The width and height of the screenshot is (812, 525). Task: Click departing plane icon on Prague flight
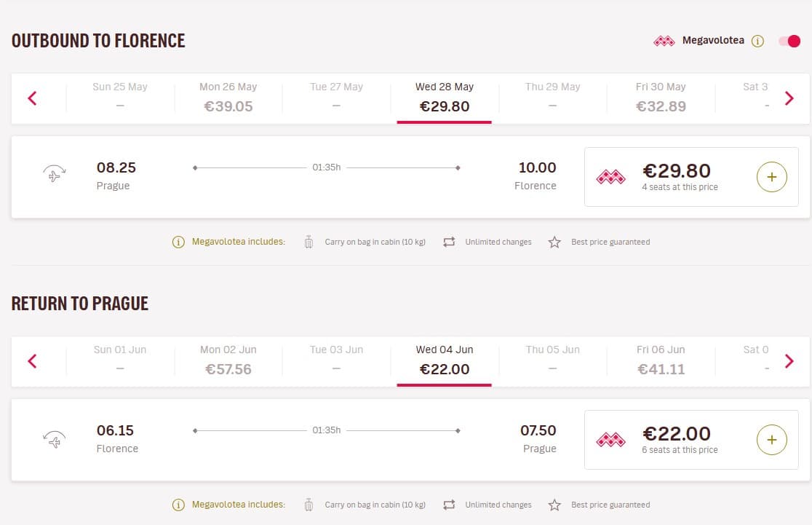[x=55, y=173]
